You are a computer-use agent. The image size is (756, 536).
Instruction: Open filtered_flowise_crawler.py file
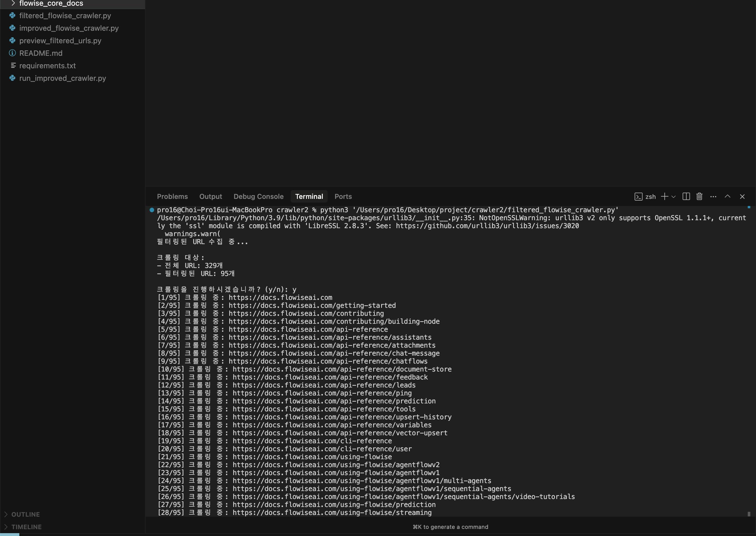65,16
